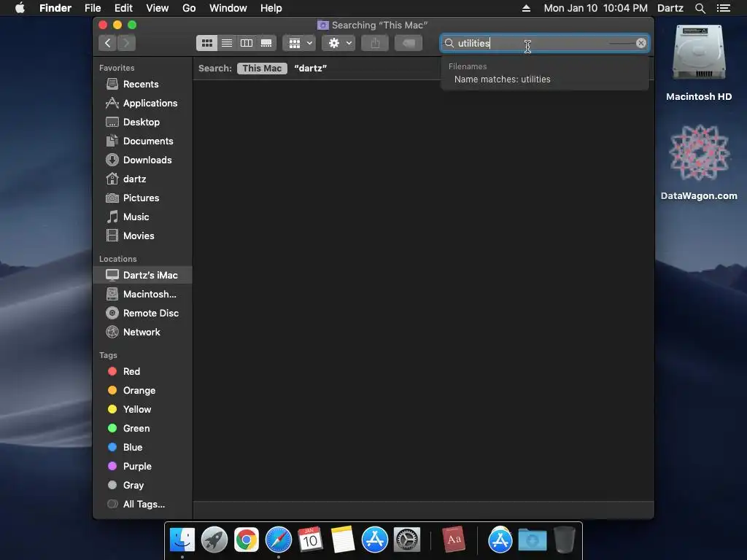The height and width of the screenshot is (560, 747).
Task: Open the Downloads folder stack in the Dock
Action: tap(532, 540)
